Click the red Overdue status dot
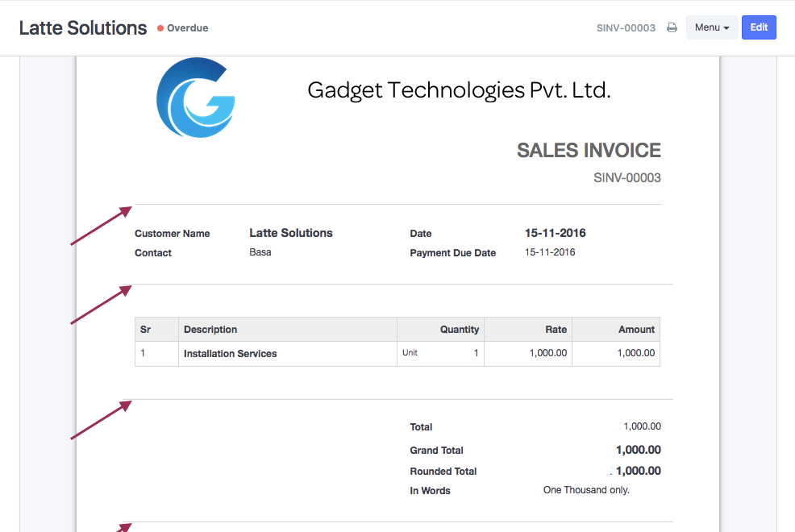 tap(160, 28)
